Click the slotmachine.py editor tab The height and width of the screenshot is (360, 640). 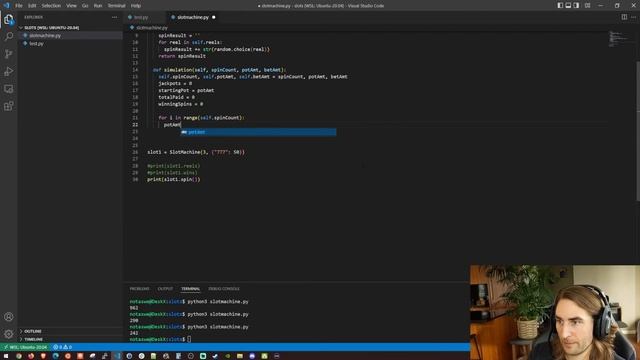(x=193, y=17)
